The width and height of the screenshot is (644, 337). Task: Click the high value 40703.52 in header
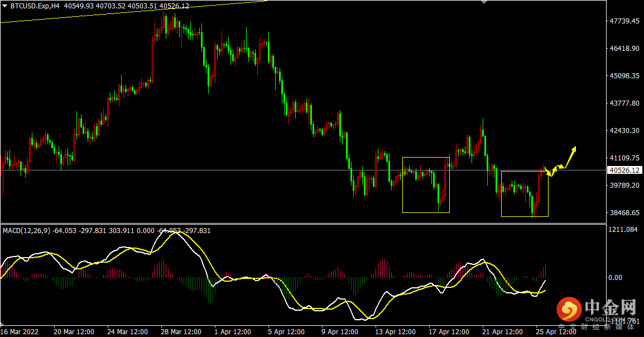click(111, 6)
